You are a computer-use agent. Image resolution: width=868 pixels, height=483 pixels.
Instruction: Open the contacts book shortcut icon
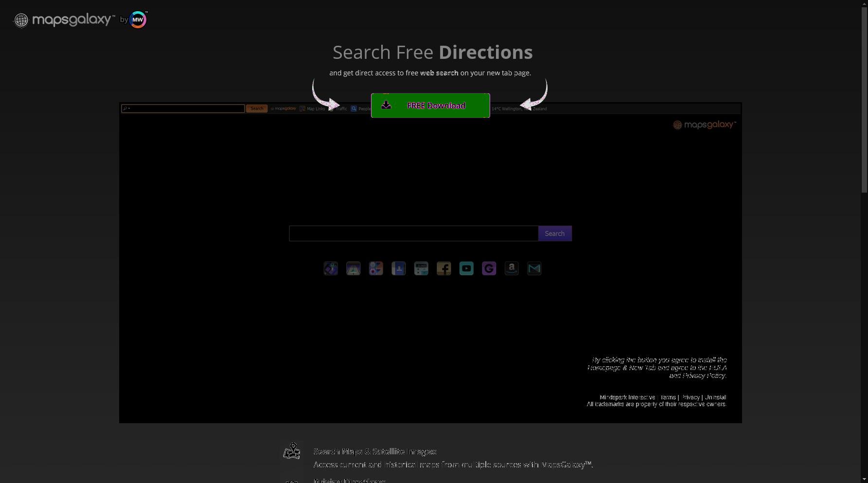tap(399, 268)
